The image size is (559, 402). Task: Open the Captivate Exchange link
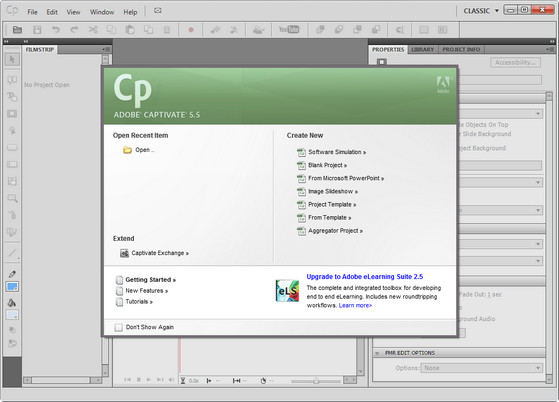point(160,253)
